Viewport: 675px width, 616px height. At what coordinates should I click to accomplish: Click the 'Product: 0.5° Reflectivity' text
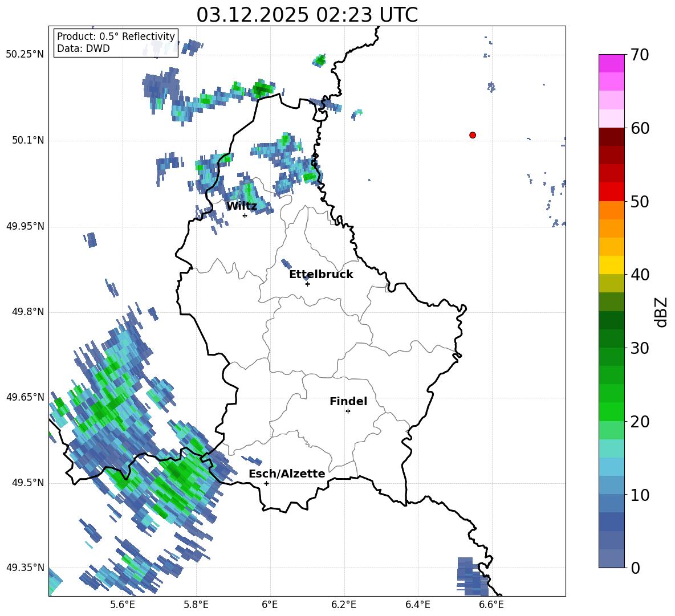click(x=116, y=36)
